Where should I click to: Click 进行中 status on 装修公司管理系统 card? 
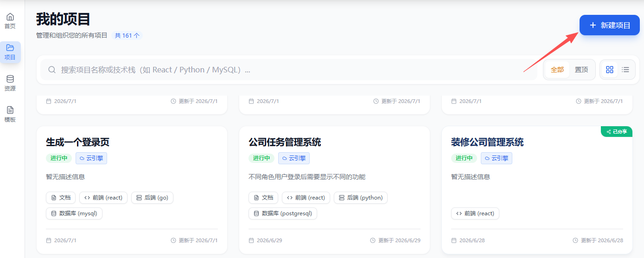point(464,158)
